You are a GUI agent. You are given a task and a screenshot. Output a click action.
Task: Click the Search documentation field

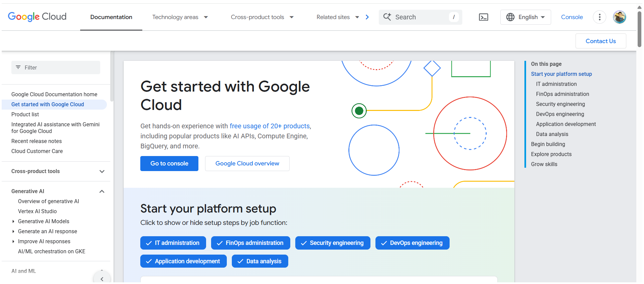pyautogui.click(x=420, y=17)
